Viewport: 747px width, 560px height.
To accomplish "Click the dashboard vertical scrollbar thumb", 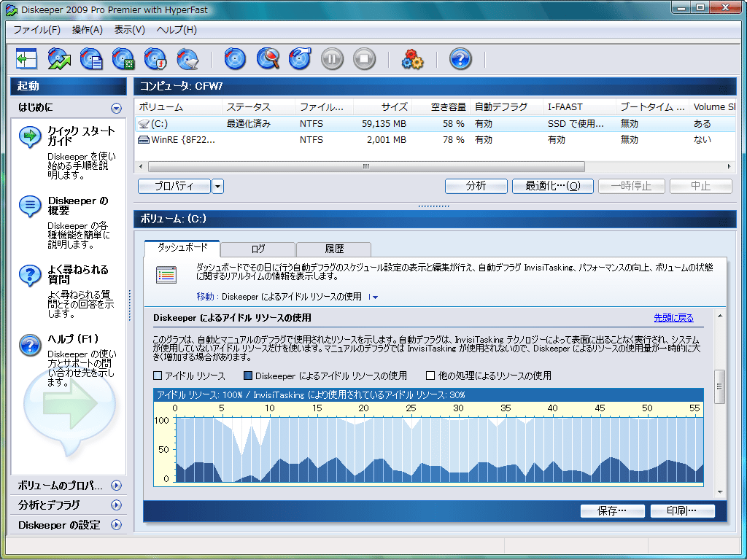I will [720, 386].
